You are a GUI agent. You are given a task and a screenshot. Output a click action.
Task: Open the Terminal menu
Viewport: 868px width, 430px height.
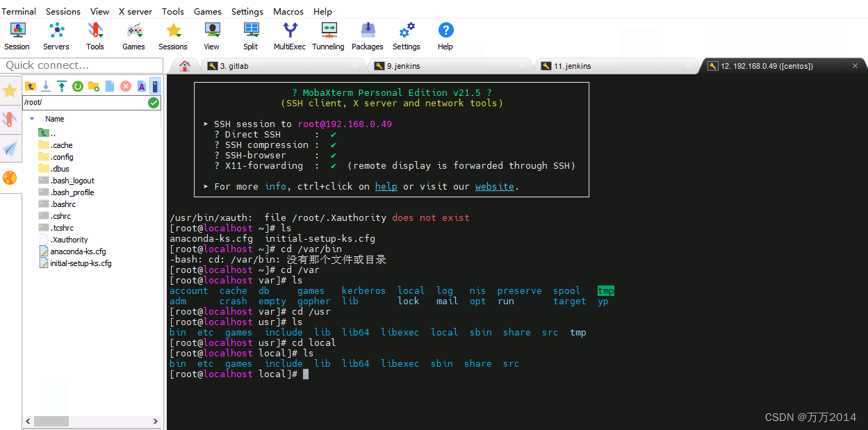(19, 11)
